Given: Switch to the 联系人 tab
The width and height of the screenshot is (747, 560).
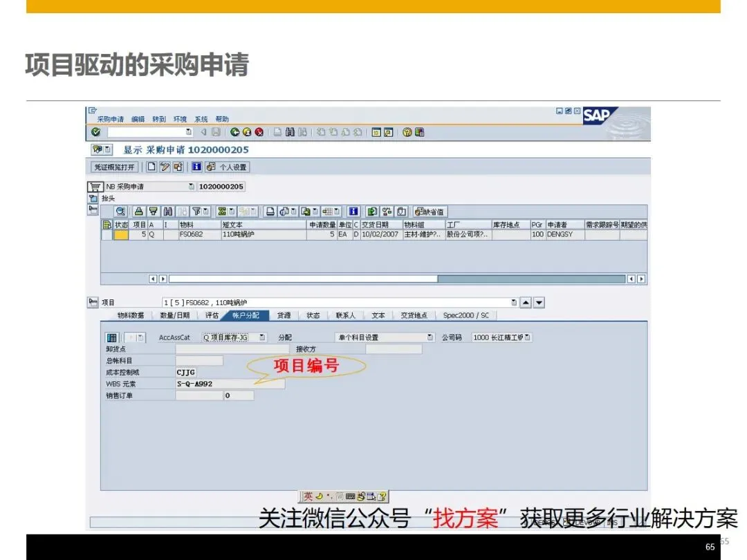Looking at the screenshot, I should coord(345,315).
